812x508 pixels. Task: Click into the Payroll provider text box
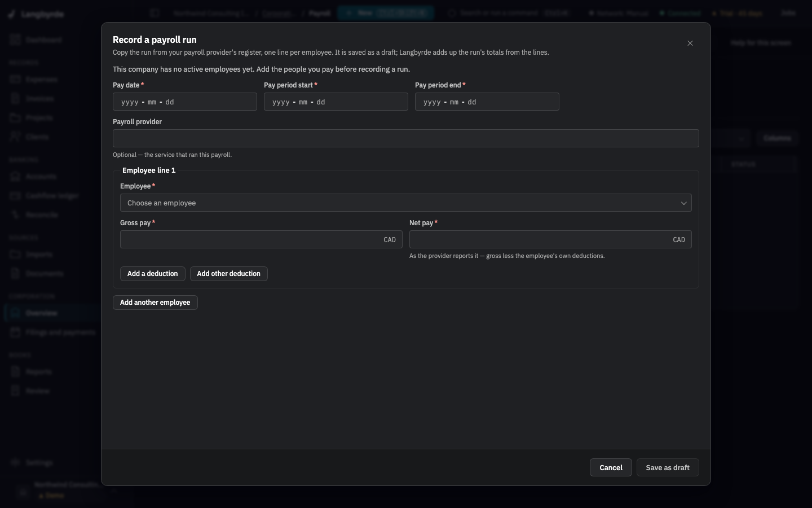(406, 138)
